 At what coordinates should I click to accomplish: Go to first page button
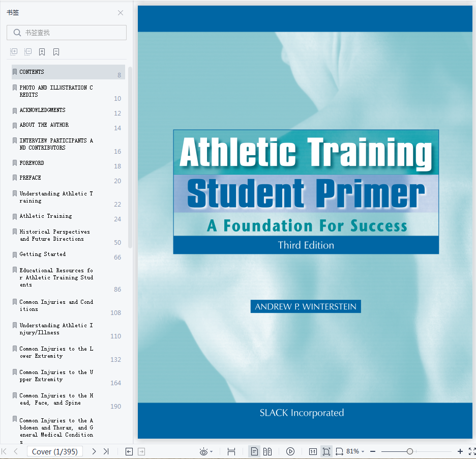click(x=4, y=451)
